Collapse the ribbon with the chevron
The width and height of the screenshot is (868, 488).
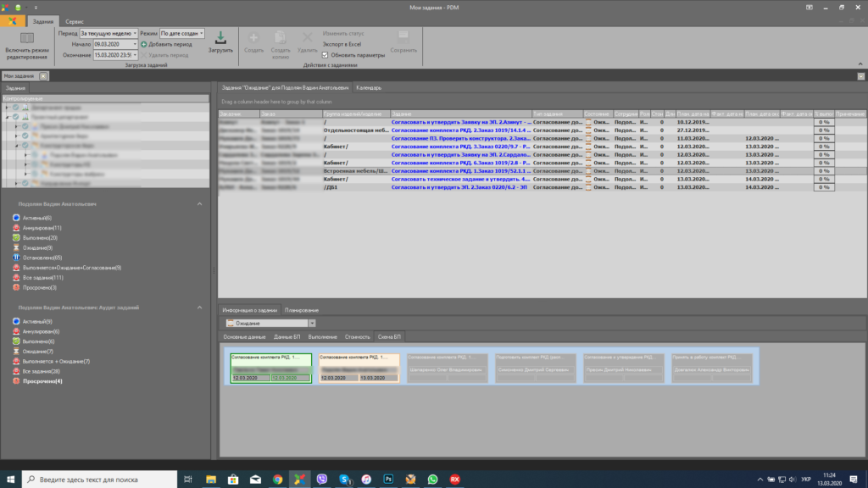pyautogui.click(x=860, y=64)
